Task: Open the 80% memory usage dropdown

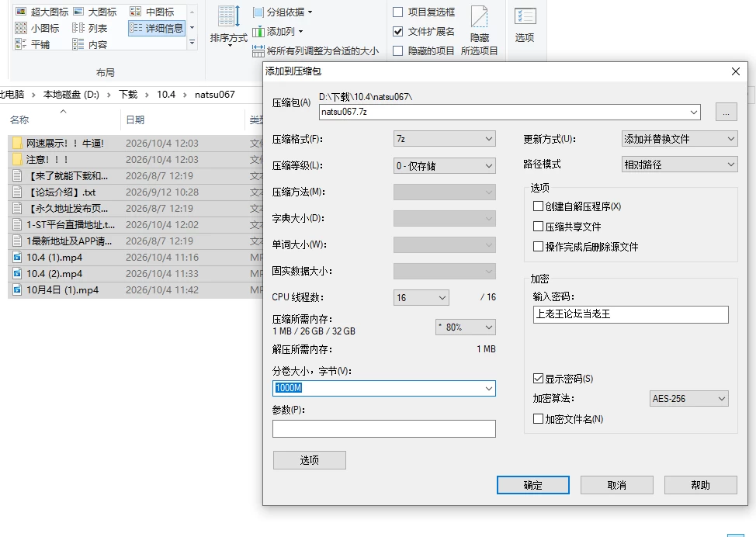Action: pos(465,327)
